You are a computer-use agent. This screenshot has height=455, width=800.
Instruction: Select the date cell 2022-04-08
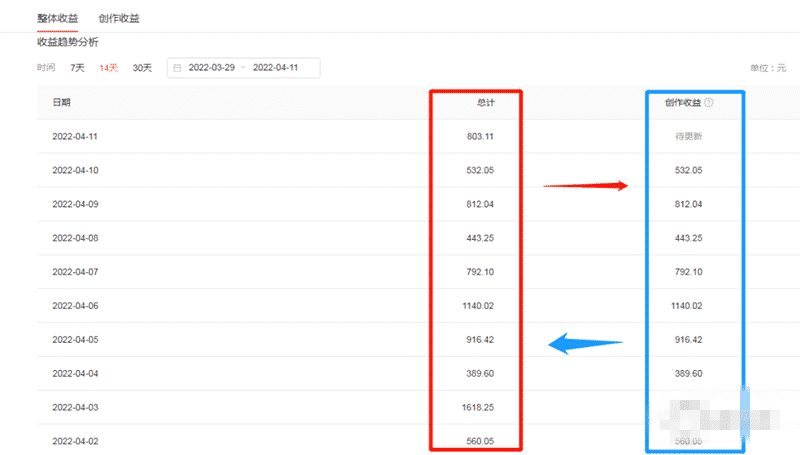tap(75, 238)
